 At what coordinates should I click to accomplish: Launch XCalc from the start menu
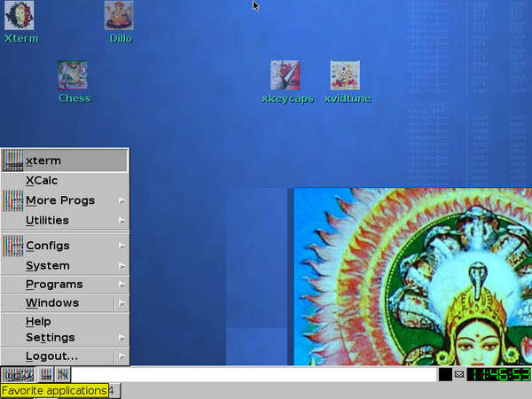pyautogui.click(x=65, y=181)
